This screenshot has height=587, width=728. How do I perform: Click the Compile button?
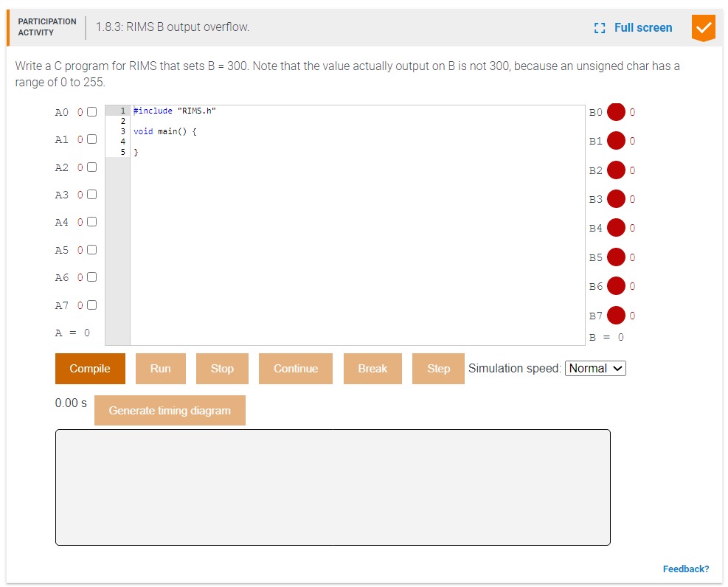[90, 368]
